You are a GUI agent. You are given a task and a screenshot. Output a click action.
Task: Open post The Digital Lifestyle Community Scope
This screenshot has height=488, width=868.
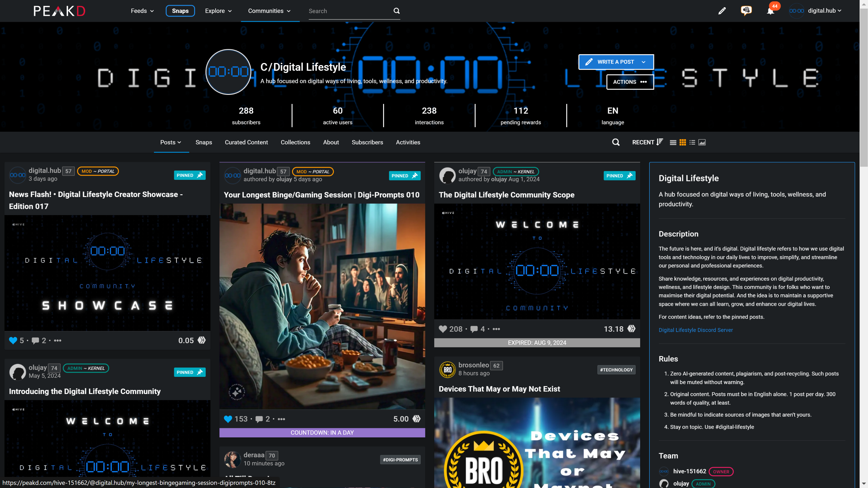click(506, 195)
